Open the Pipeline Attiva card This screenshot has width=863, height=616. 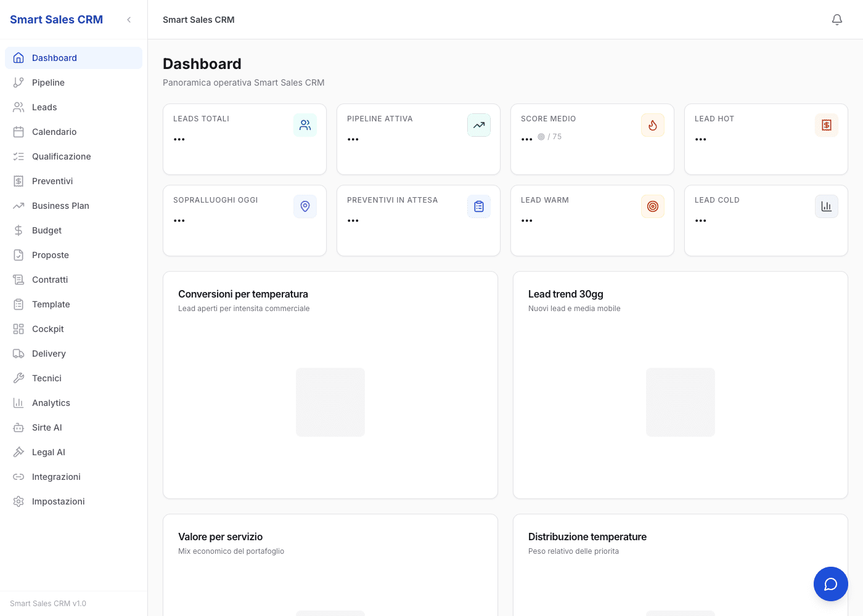click(x=419, y=139)
